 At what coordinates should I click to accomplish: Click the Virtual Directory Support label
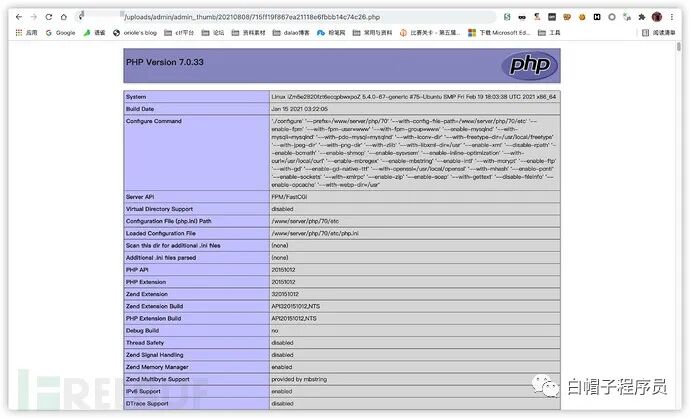coord(159,209)
